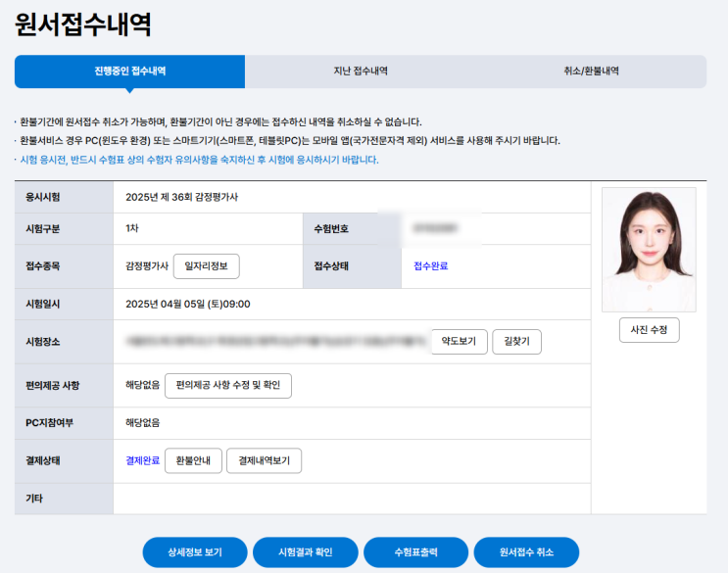The image size is (728, 573).
Task: Click the 원서접수내역 page heading
Action: 83,24
